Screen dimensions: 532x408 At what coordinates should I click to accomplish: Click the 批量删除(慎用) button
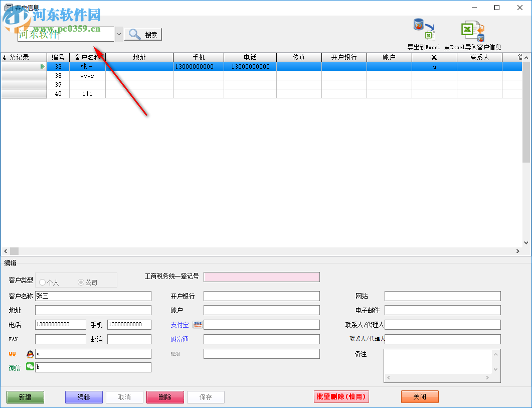click(x=341, y=396)
